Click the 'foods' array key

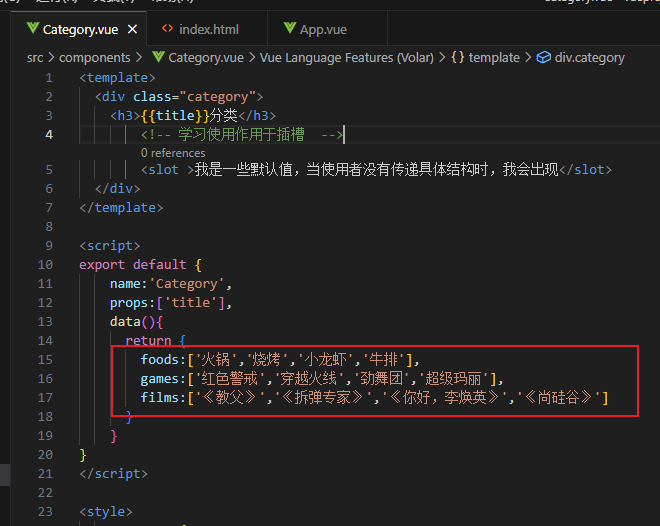160,360
